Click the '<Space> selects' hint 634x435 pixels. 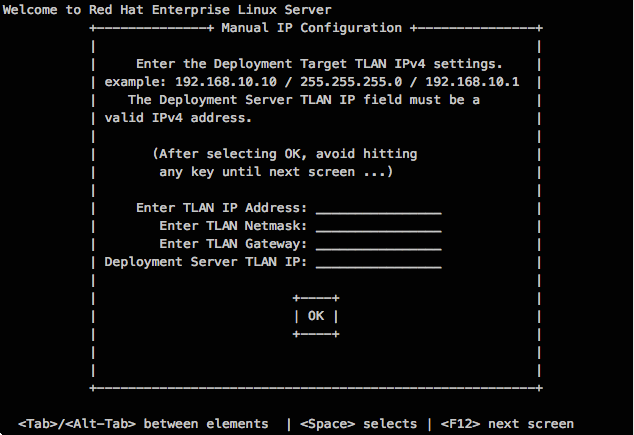tap(358, 424)
